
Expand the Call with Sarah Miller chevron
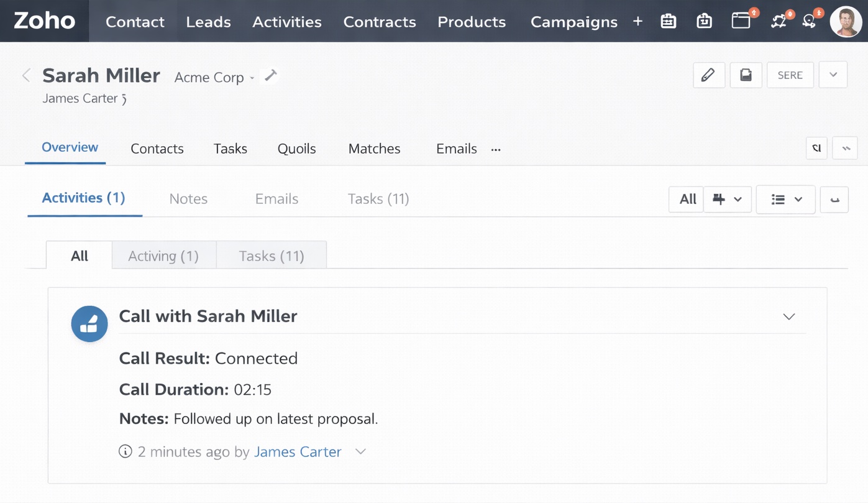788,317
